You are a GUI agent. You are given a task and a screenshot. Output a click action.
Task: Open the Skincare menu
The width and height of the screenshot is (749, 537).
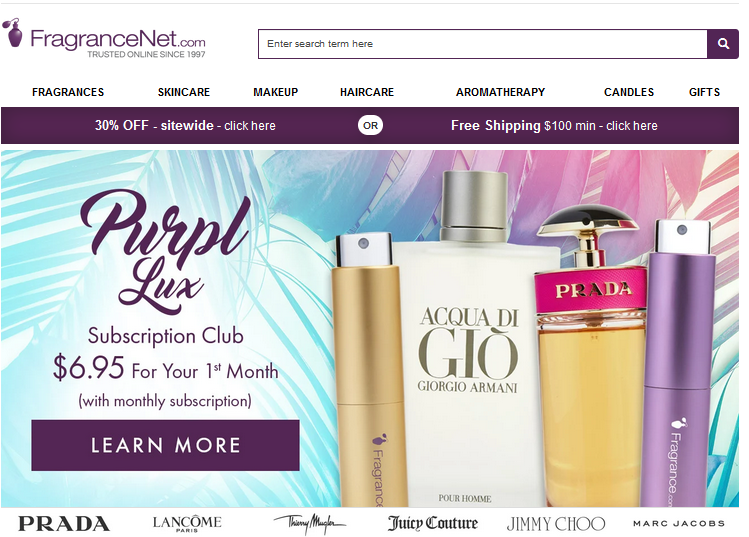point(184,92)
